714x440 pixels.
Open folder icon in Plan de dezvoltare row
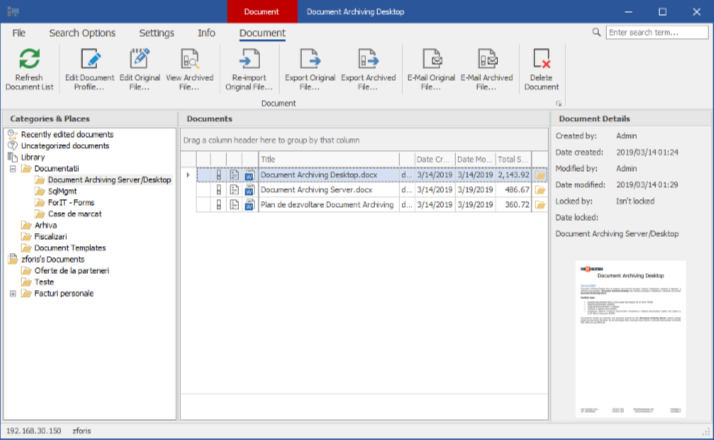point(540,205)
